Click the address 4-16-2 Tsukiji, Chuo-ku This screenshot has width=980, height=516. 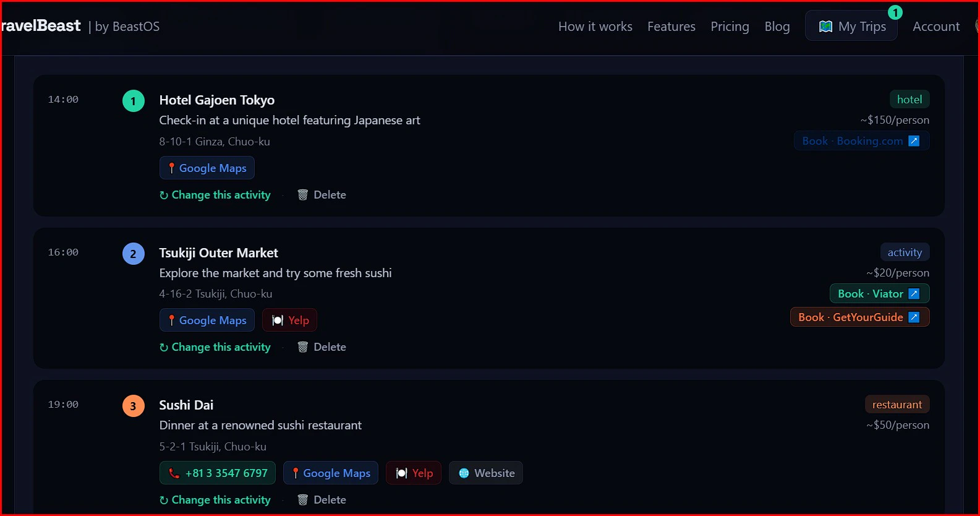pos(216,294)
